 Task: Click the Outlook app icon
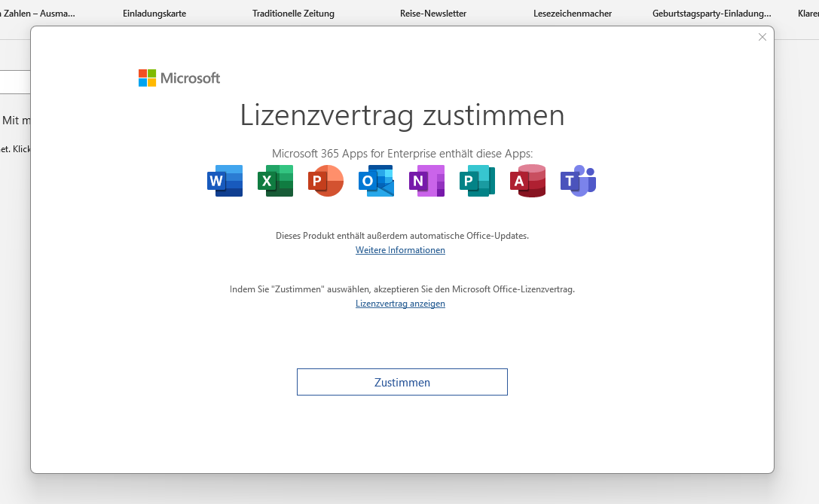[x=376, y=181]
